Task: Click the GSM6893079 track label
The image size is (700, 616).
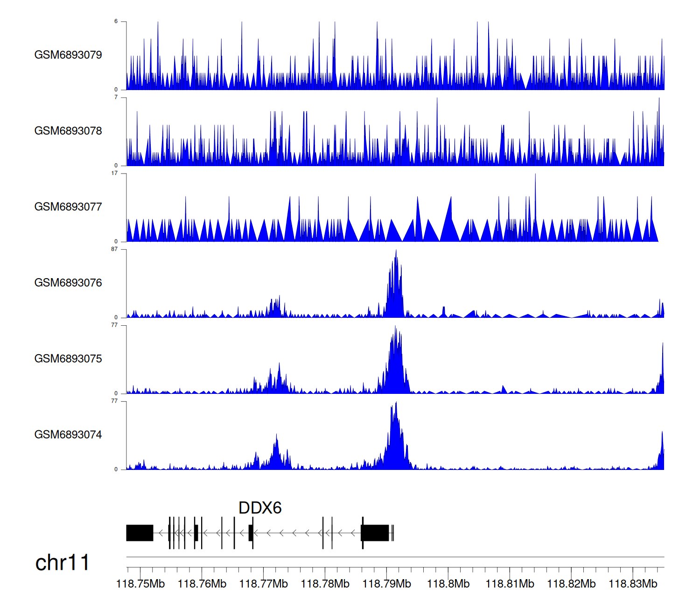Action: tap(68, 55)
